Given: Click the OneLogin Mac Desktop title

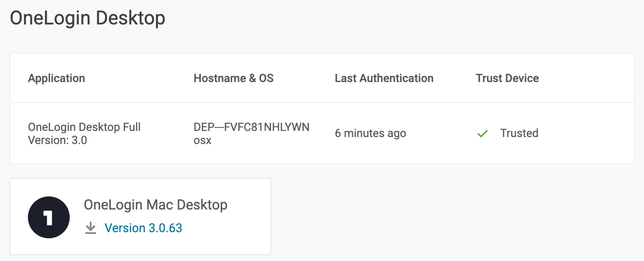Looking at the screenshot, I should tap(156, 205).
